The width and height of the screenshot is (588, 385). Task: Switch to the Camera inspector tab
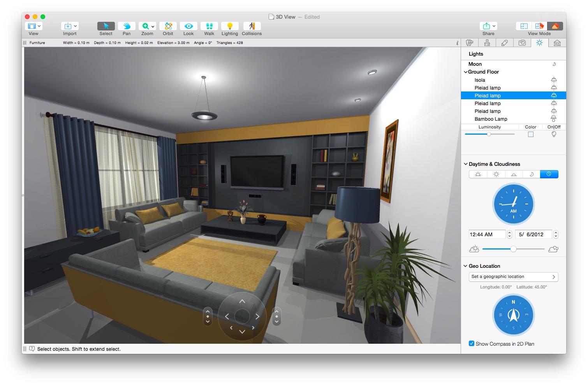(522, 43)
